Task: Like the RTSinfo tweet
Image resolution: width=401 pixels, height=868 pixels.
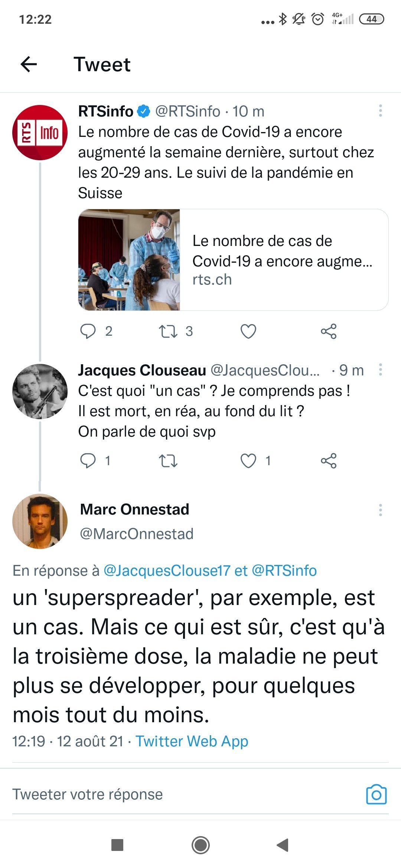Action: click(x=248, y=331)
